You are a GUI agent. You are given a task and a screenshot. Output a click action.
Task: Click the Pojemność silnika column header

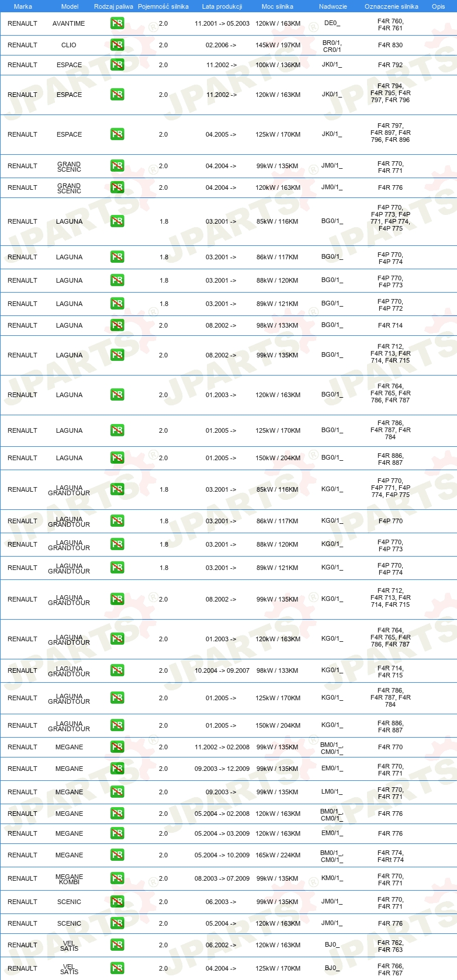coord(163,6)
